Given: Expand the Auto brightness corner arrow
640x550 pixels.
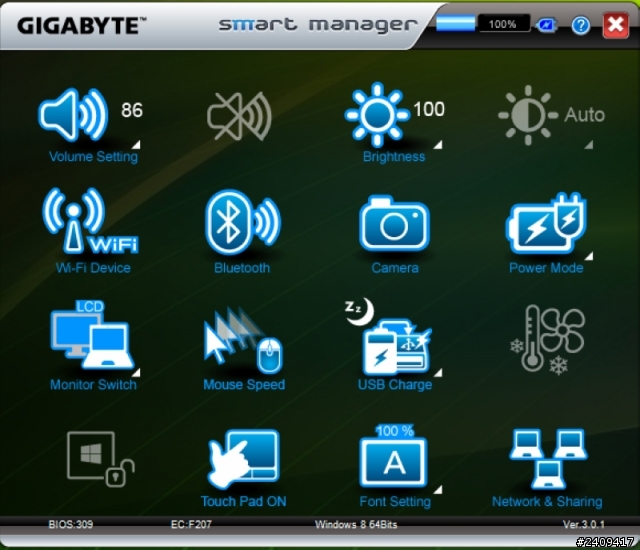Looking at the screenshot, I should [x=589, y=145].
